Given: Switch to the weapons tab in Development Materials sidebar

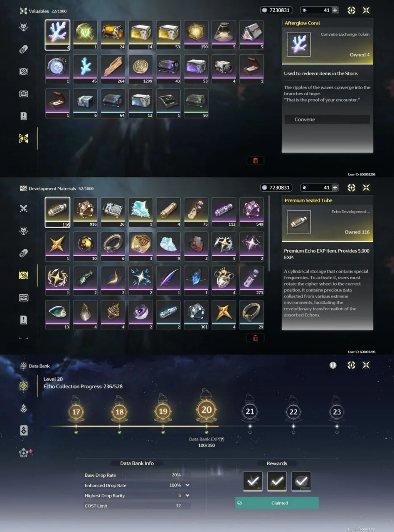Looking at the screenshot, I should 24,208.
